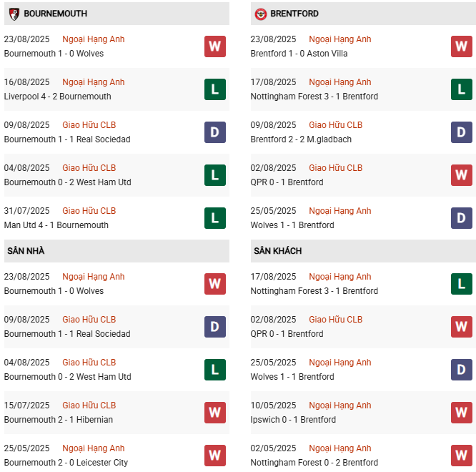
Task: Click W badge for Bournemouth 2 - 1 Hibernian
Action: coord(214,413)
